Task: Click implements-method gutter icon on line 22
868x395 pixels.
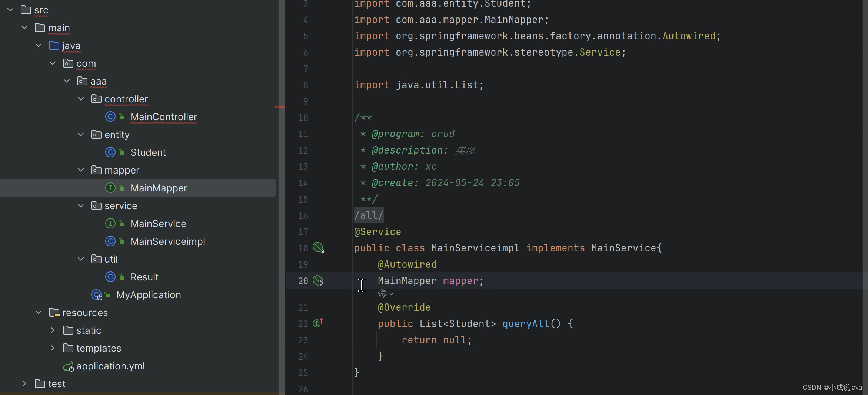Action: tap(318, 323)
